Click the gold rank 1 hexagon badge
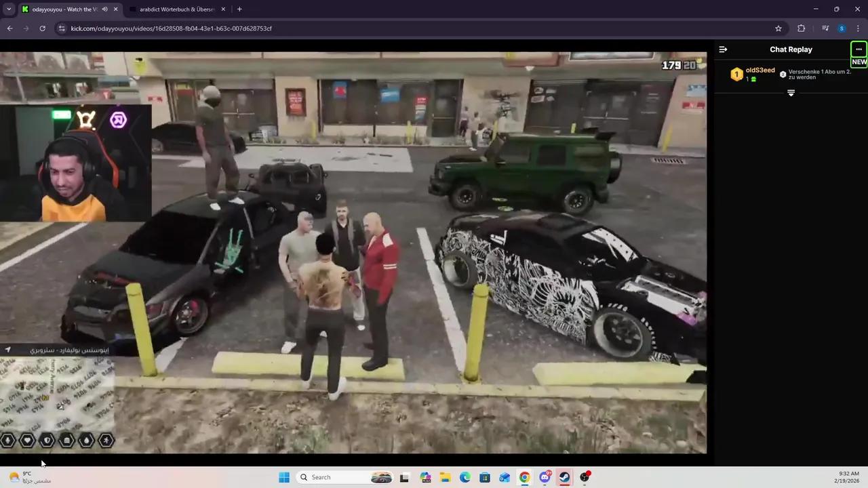Viewport: 868px width, 488px height. [x=736, y=75]
